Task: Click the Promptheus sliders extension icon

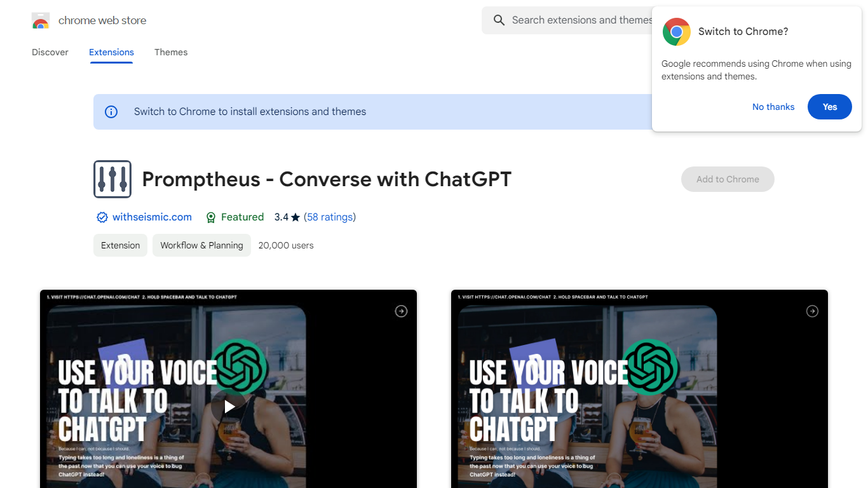Action: click(112, 179)
